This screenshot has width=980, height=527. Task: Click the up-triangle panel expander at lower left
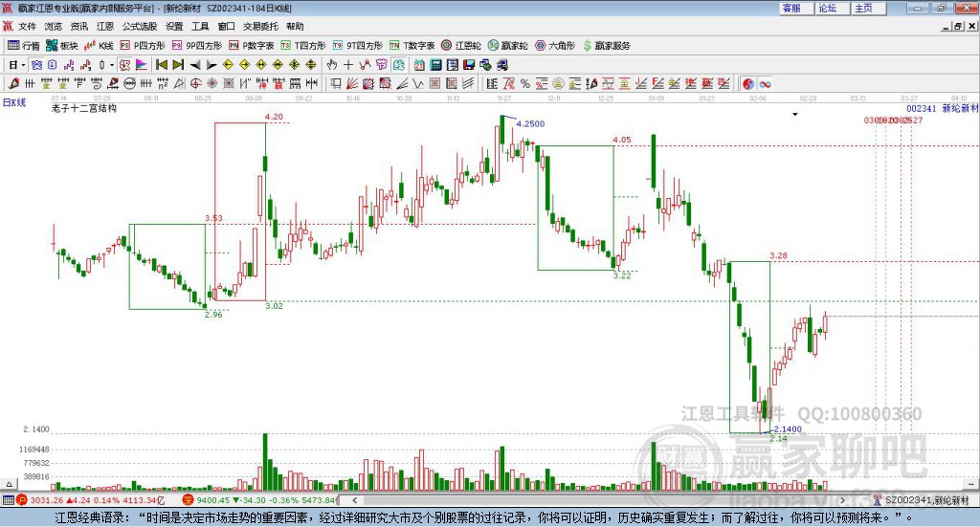pos(9,484)
